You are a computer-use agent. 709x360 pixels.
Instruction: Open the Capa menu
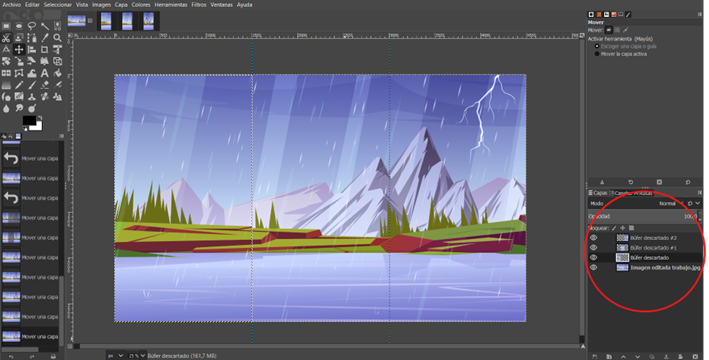[x=121, y=5]
